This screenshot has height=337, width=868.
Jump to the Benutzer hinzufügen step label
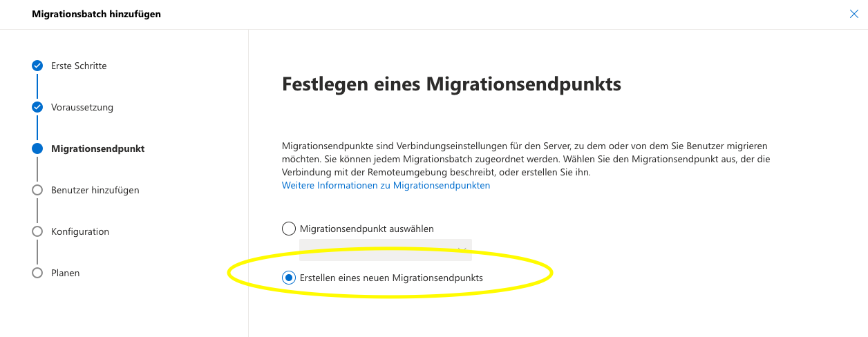click(x=95, y=190)
